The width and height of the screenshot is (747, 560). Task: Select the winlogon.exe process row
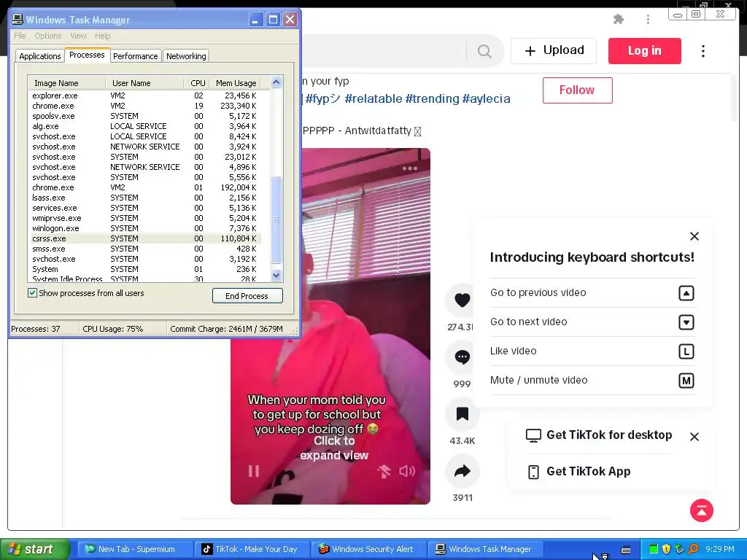[145, 228]
